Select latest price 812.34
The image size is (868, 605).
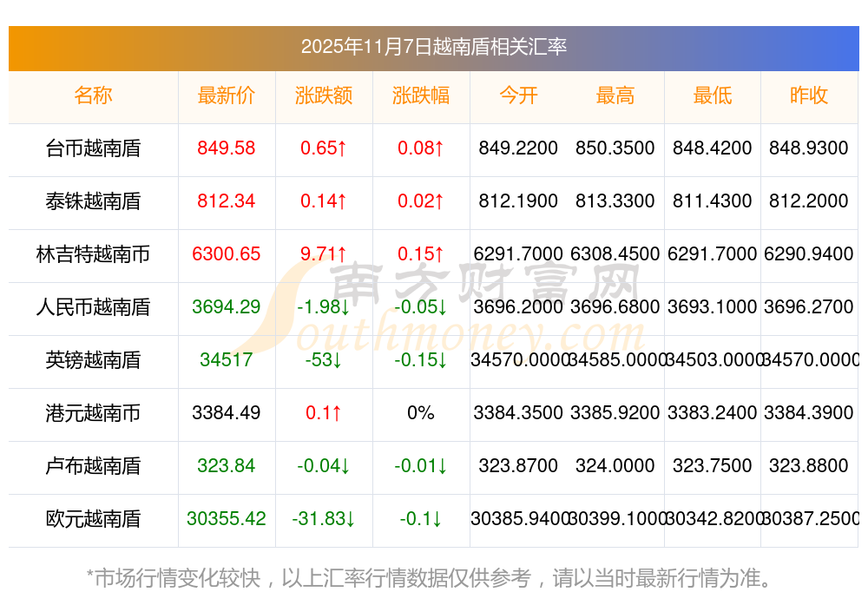click(x=227, y=201)
